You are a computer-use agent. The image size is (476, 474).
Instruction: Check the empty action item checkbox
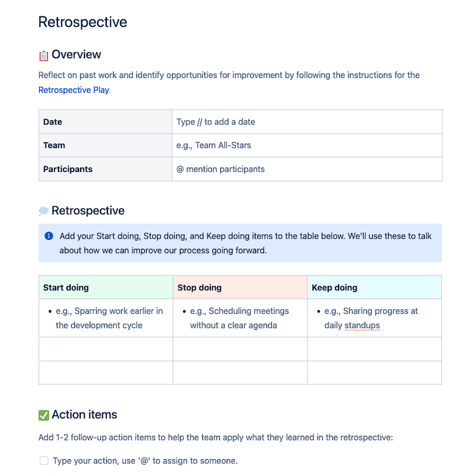coord(44,461)
